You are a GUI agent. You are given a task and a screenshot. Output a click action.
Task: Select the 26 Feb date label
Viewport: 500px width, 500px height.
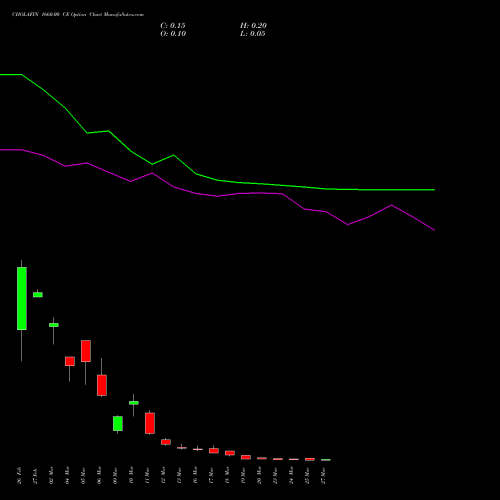(19, 475)
